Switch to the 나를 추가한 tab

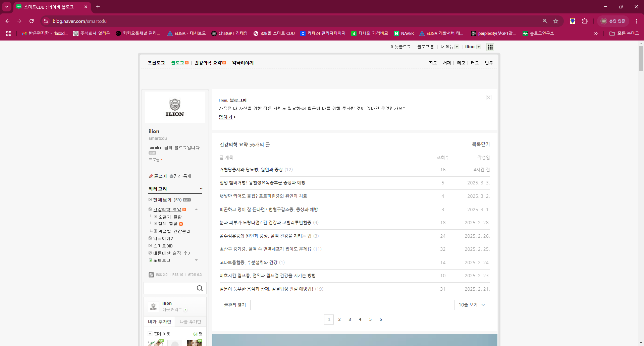[190, 322]
